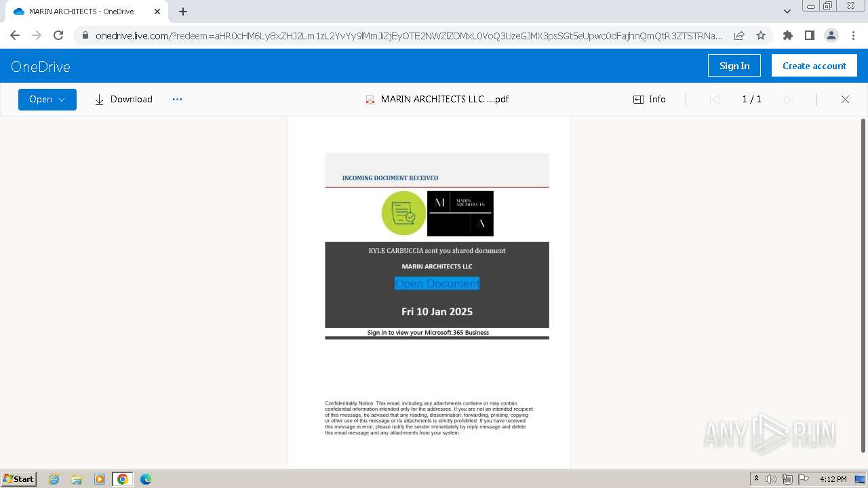Click the volume speaker tray icon

[771, 479]
